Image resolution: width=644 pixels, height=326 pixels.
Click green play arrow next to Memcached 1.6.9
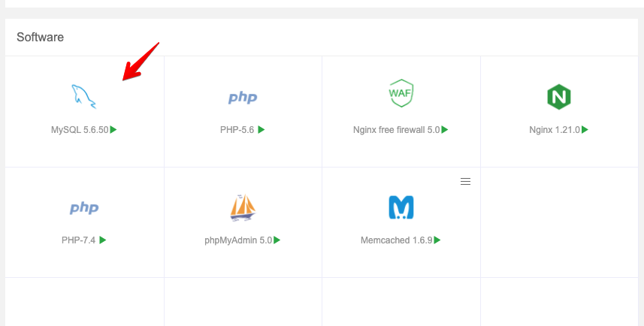pyautogui.click(x=437, y=240)
